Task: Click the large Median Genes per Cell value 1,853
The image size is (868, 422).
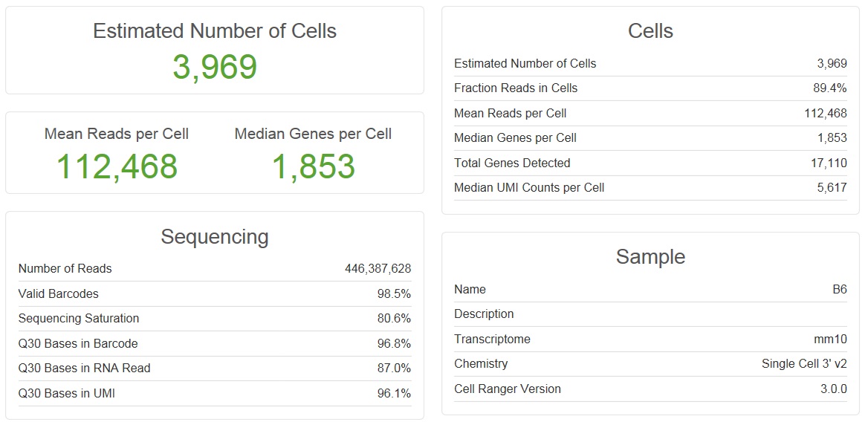Action: tap(314, 166)
